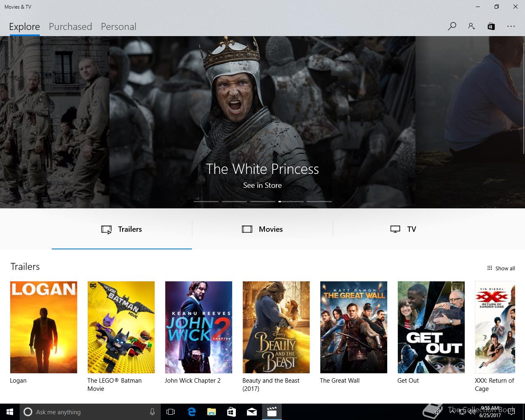
Task: Select the Movies category tab
Action: (x=262, y=229)
